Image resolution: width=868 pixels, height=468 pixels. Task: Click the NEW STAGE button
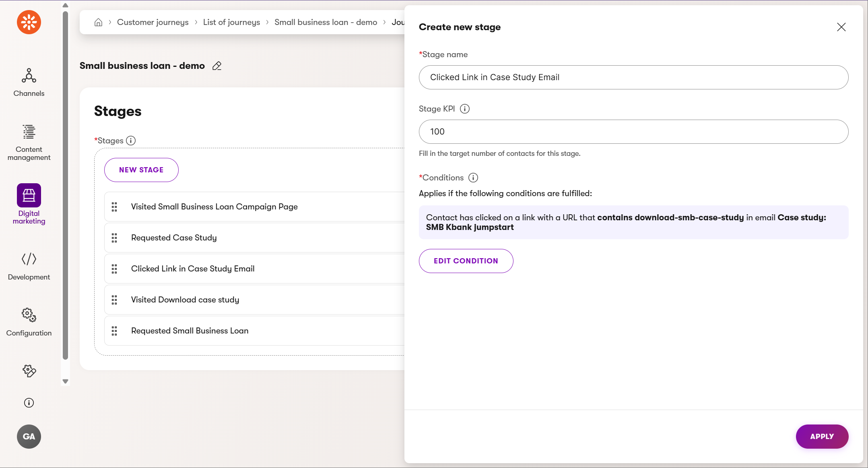[x=141, y=170]
